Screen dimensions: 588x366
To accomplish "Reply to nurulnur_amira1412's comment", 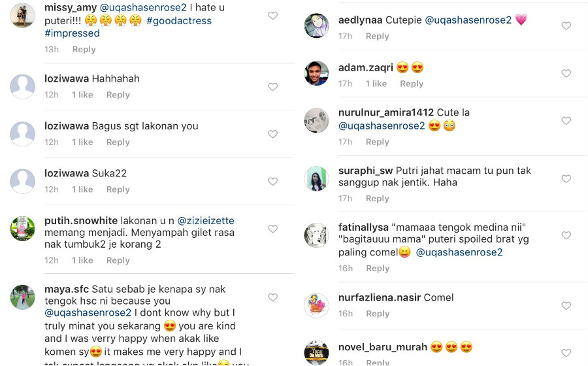I will [x=377, y=142].
